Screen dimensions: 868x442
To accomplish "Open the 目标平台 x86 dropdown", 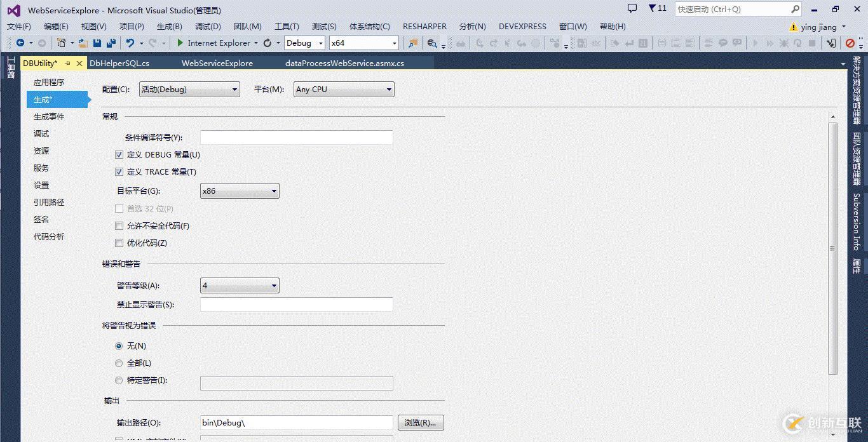I will (x=240, y=191).
